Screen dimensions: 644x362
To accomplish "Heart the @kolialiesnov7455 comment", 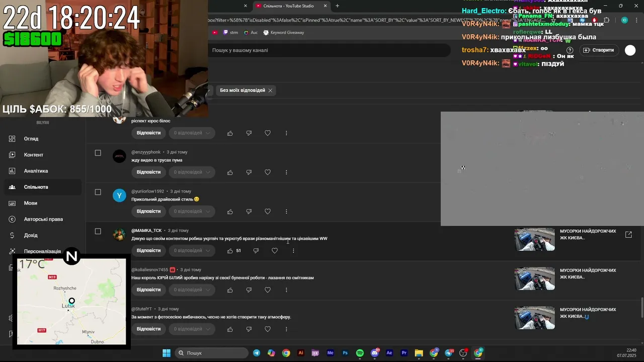I will coord(268,290).
